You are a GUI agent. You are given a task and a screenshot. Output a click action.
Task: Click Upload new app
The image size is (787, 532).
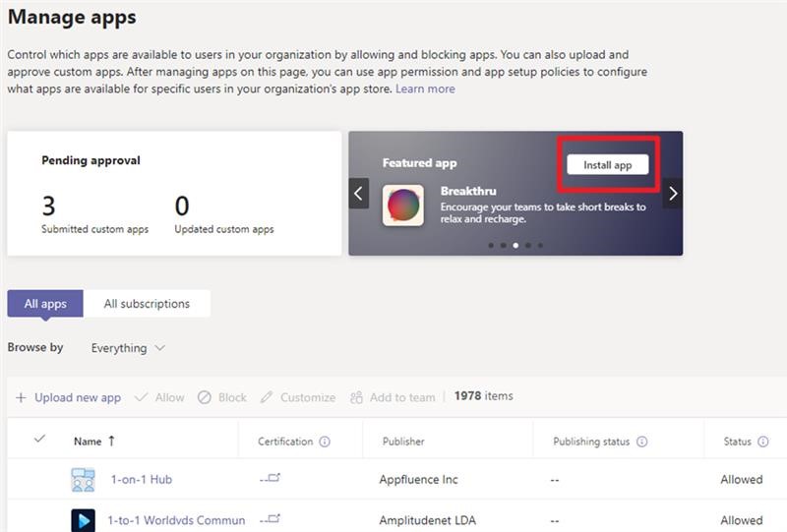(68, 397)
